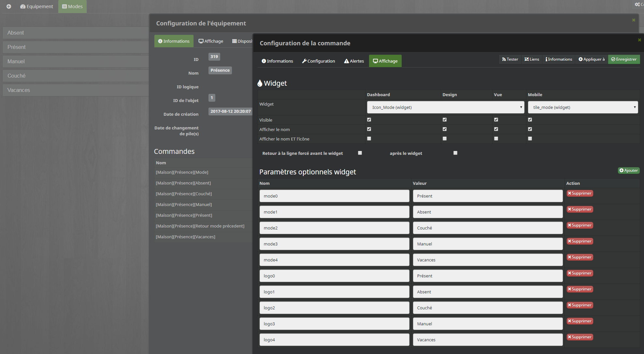This screenshot has width=644, height=354.
Task: Toggle Visible checkbox under Dashboard column
Action: [x=369, y=120]
